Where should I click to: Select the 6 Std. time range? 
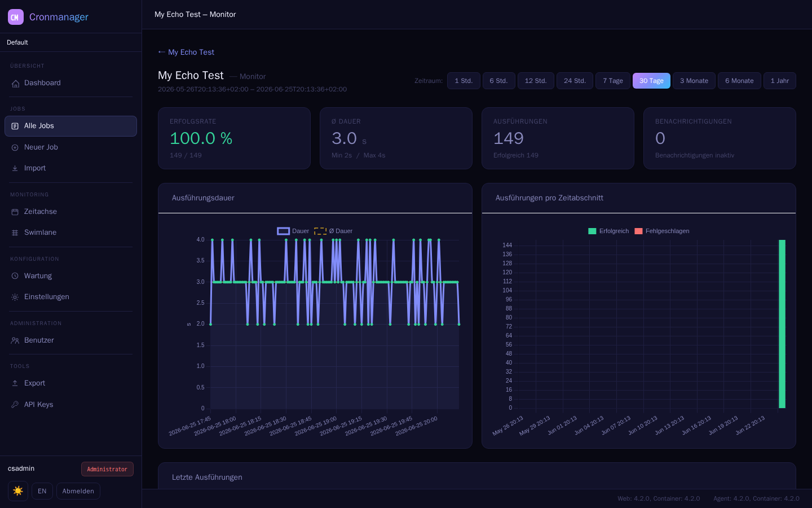point(498,81)
